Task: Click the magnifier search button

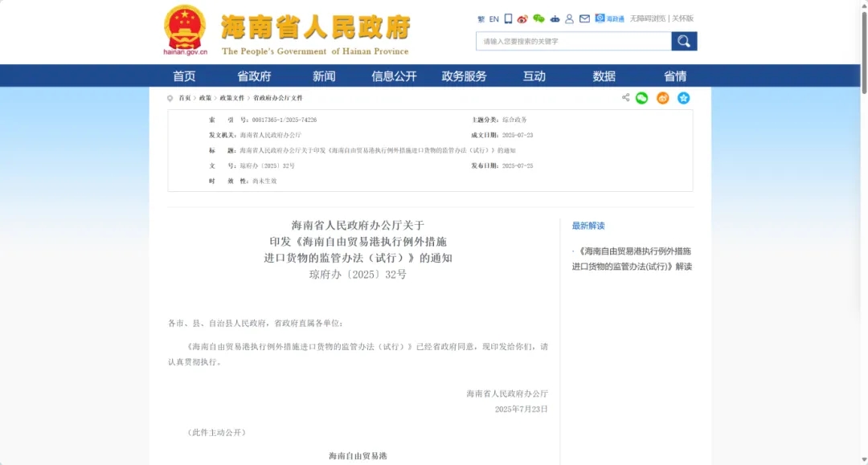Action: (x=684, y=41)
